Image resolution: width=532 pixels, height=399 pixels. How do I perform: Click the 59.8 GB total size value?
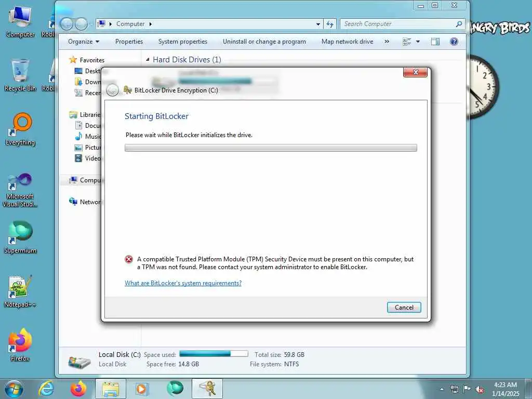coord(294,354)
